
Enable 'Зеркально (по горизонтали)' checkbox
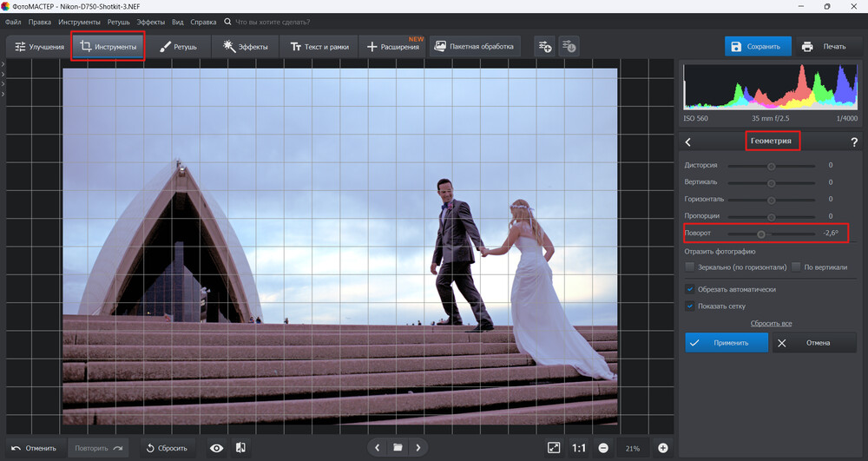tap(690, 267)
